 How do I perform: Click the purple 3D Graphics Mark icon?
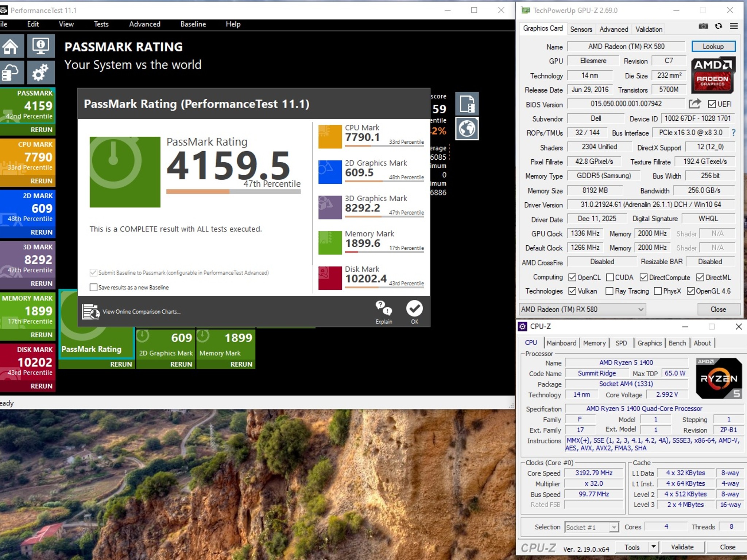pos(330,207)
